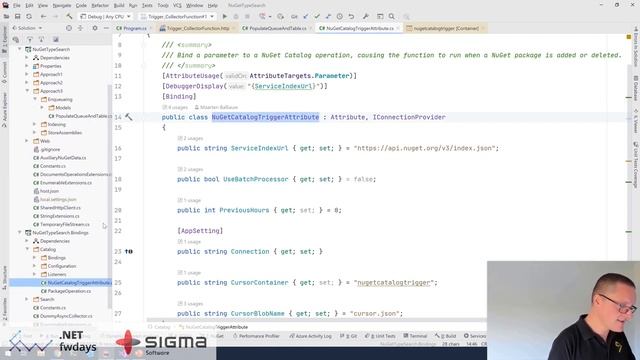
Task: Open the Solution view selector dropdown
Action: pyautogui.click(x=27, y=28)
